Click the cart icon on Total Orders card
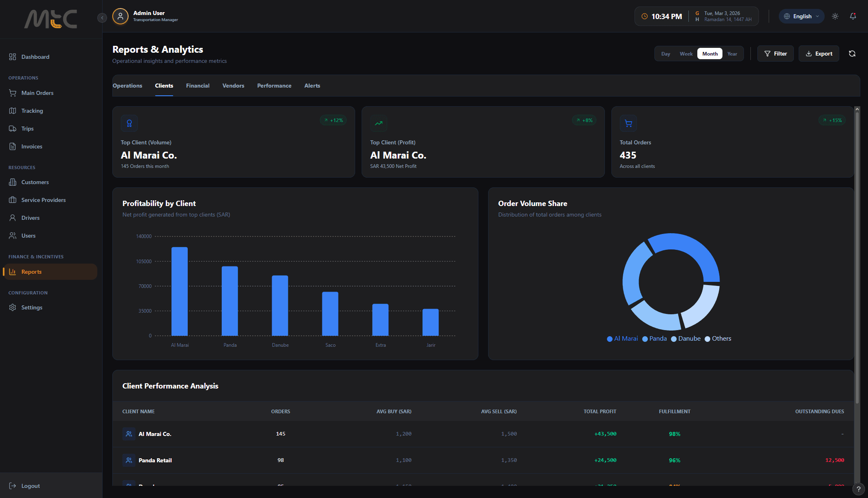Viewport: 868px width, 498px height. [x=628, y=123]
